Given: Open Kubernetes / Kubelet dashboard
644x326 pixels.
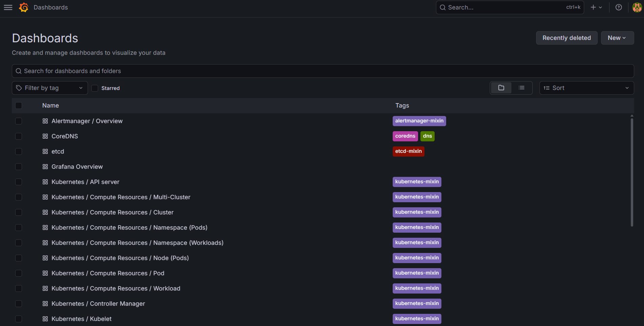Looking at the screenshot, I should pos(82,319).
